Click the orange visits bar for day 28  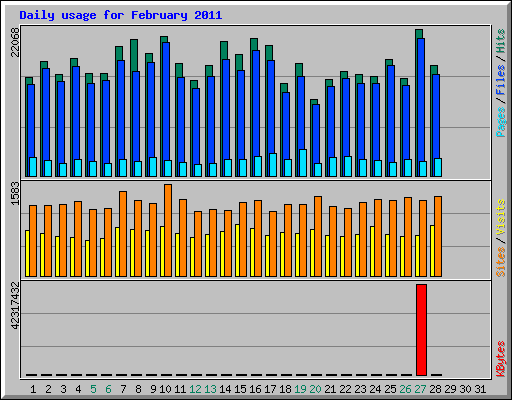point(438,236)
